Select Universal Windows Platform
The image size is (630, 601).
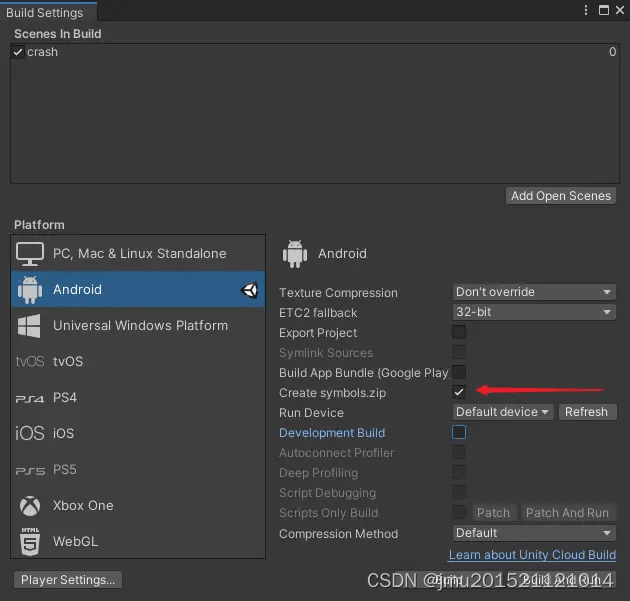click(138, 325)
